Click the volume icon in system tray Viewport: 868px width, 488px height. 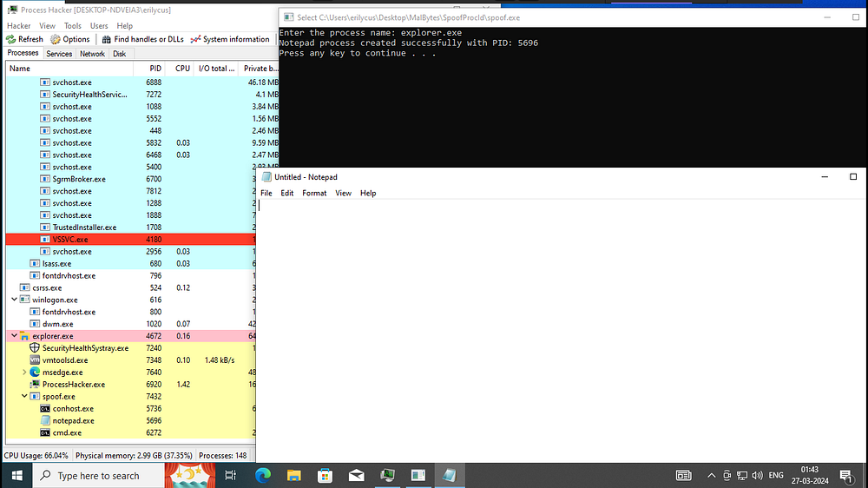point(757,475)
